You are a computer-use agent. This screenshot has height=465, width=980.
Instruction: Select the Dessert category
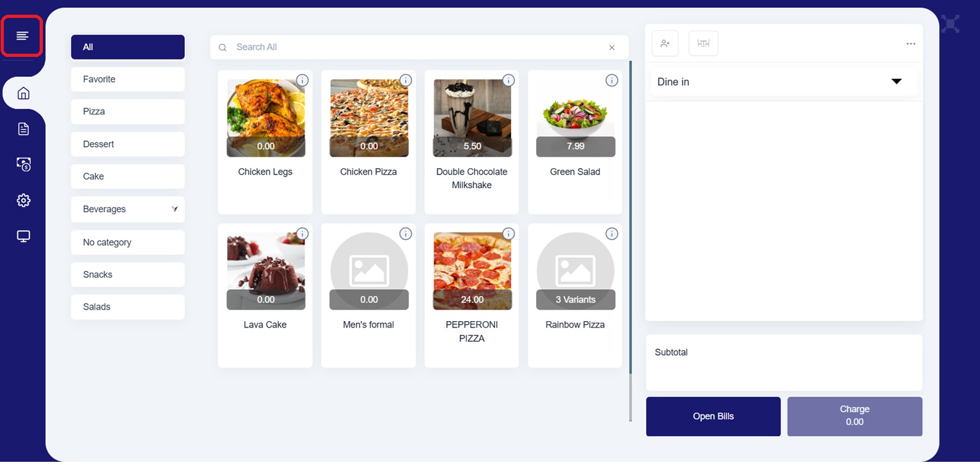click(x=128, y=145)
